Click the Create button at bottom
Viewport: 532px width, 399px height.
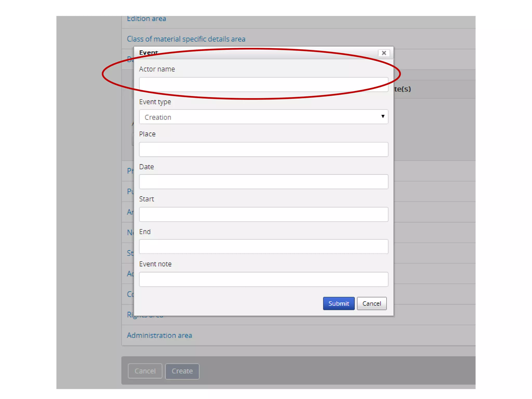pos(182,371)
